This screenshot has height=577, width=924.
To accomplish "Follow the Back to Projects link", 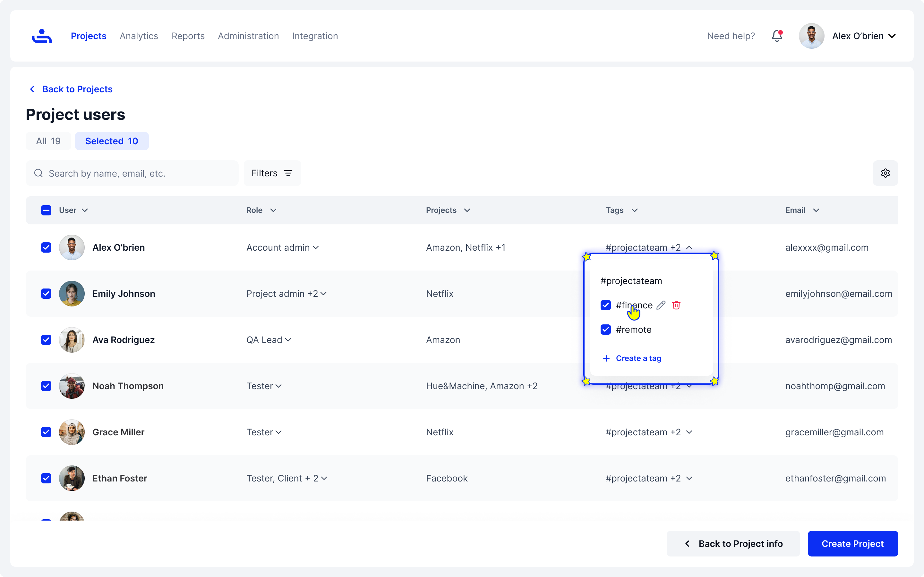I will pos(77,89).
